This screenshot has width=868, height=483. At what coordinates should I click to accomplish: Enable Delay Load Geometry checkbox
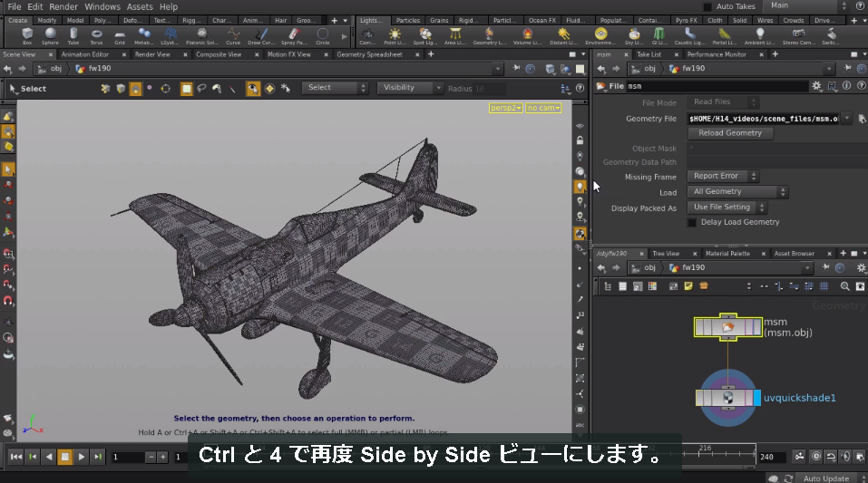click(x=692, y=222)
